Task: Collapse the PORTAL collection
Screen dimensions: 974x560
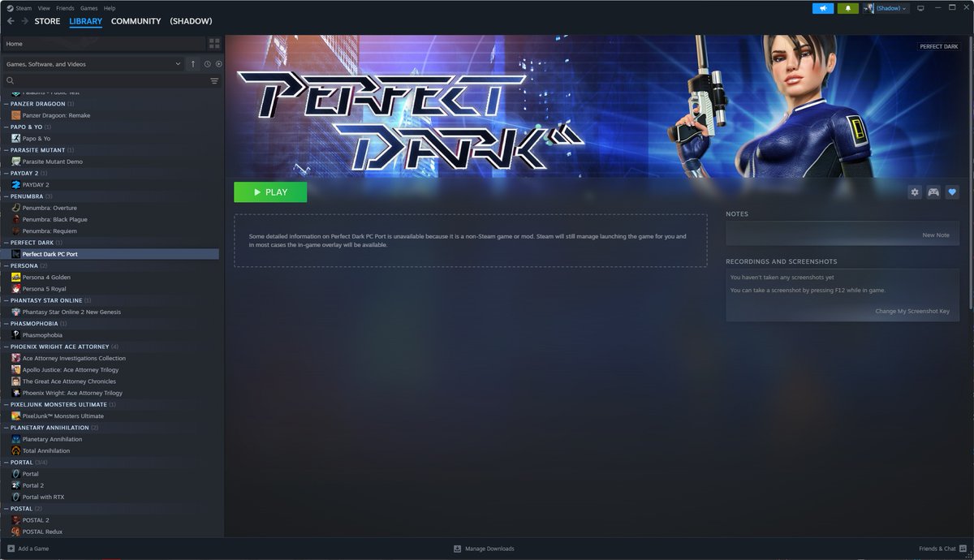Action: click(6, 462)
